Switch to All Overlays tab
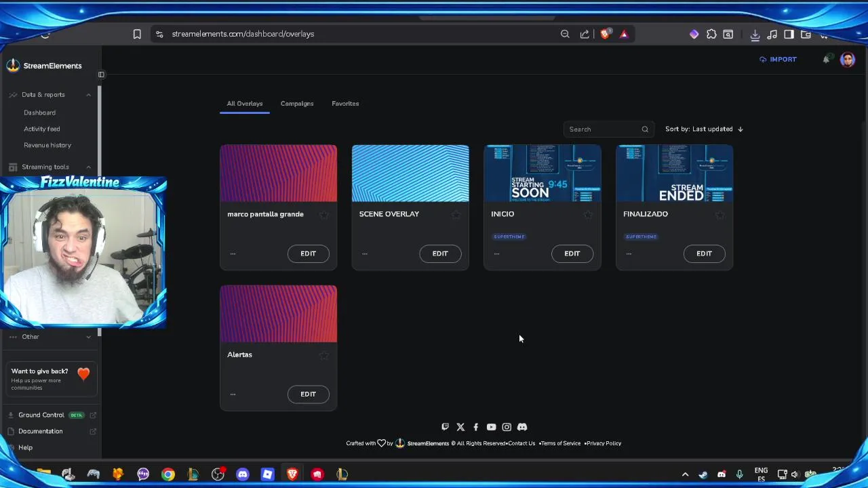The width and height of the screenshot is (868, 488). click(x=245, y=104)
